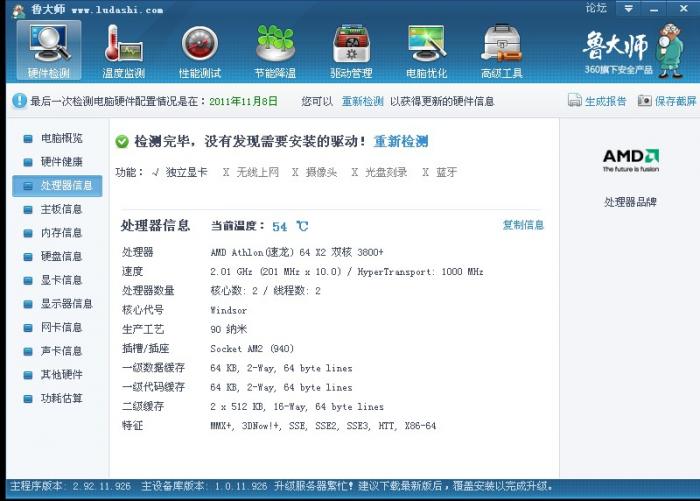Screen dimensions: 700x501
Task: Click the title bar app avatar icon
Action: [18, 11]
